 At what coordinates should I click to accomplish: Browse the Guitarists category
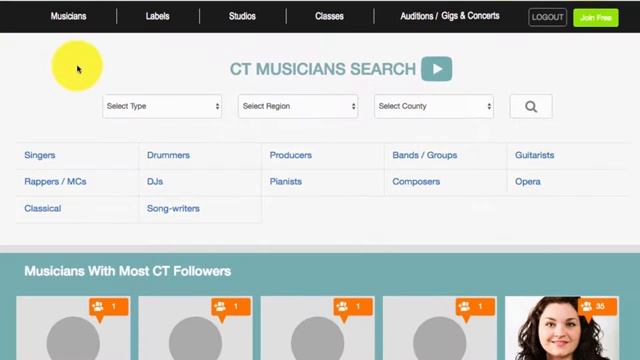[x=534, y=155]
